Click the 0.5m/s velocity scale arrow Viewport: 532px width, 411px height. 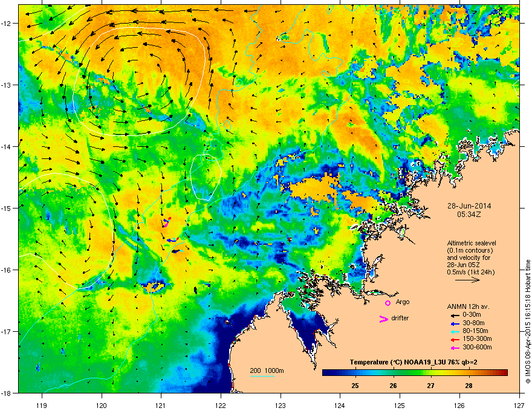pyautogui.click(x=467, y=280)
